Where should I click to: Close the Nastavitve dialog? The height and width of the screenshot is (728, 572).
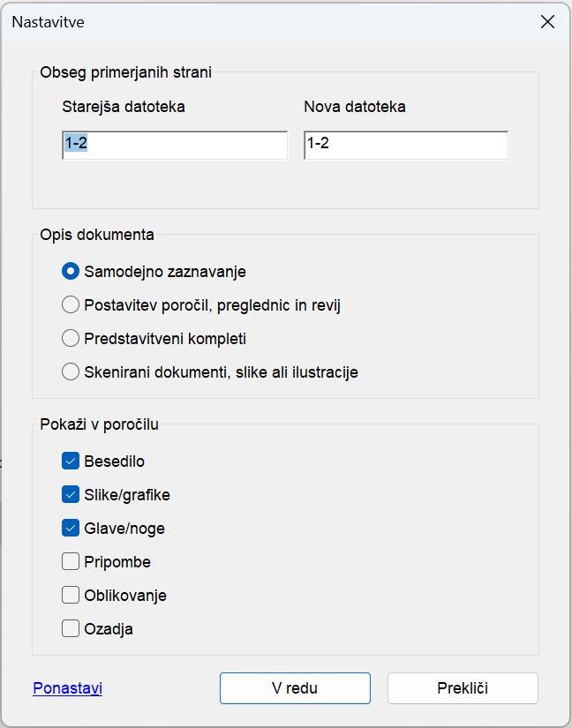click(x=547, y=22)
